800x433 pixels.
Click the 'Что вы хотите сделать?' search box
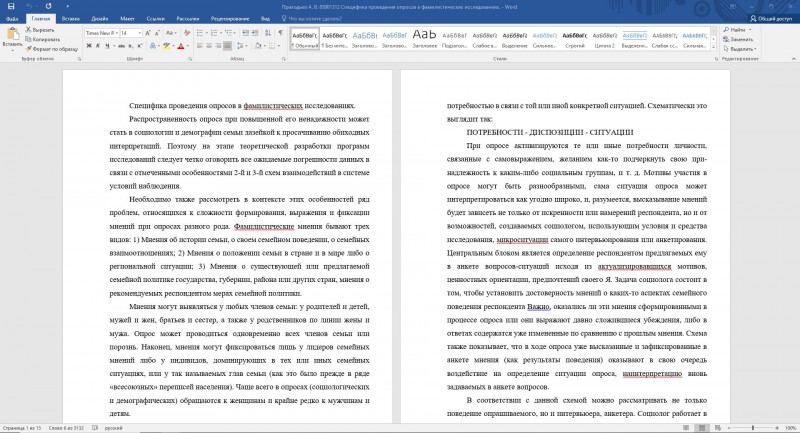(311, 19)
